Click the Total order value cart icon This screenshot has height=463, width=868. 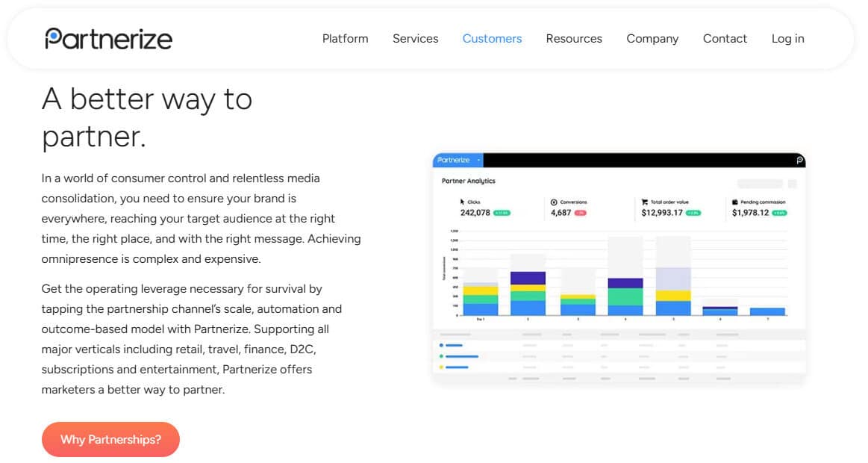click(644, 202)
